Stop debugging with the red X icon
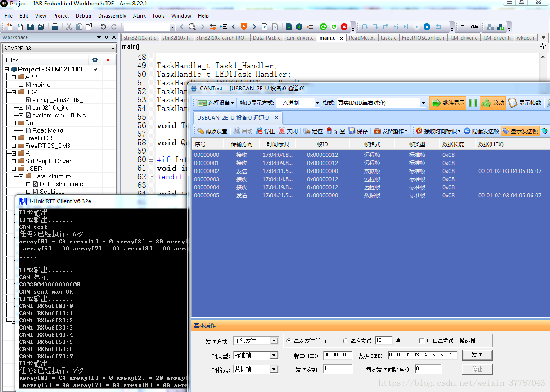 (344, 27)
